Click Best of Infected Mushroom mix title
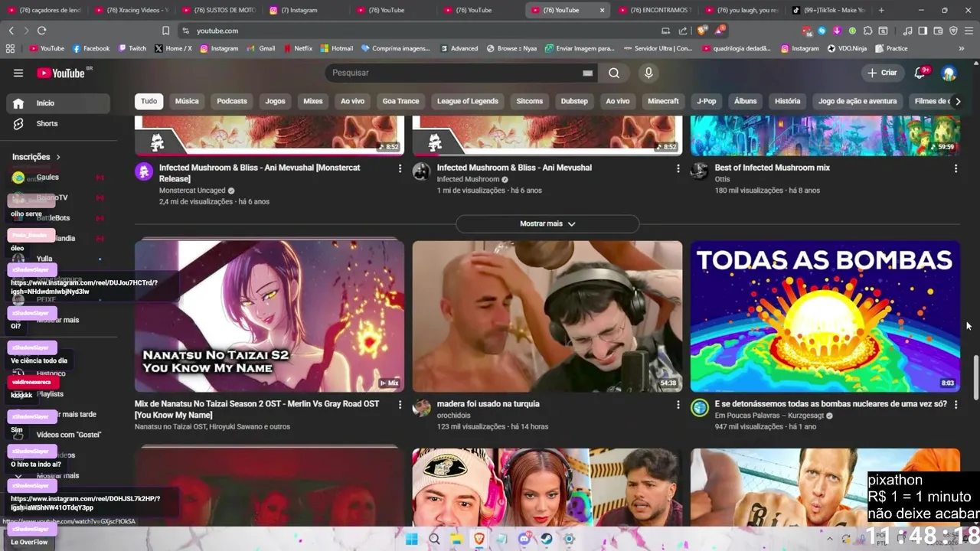980x551 pixels. coord(773,168)
